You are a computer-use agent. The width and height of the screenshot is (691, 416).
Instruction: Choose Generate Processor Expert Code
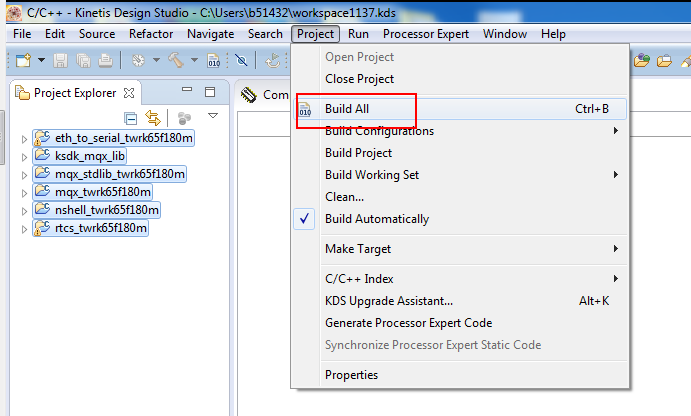[460, 323]
